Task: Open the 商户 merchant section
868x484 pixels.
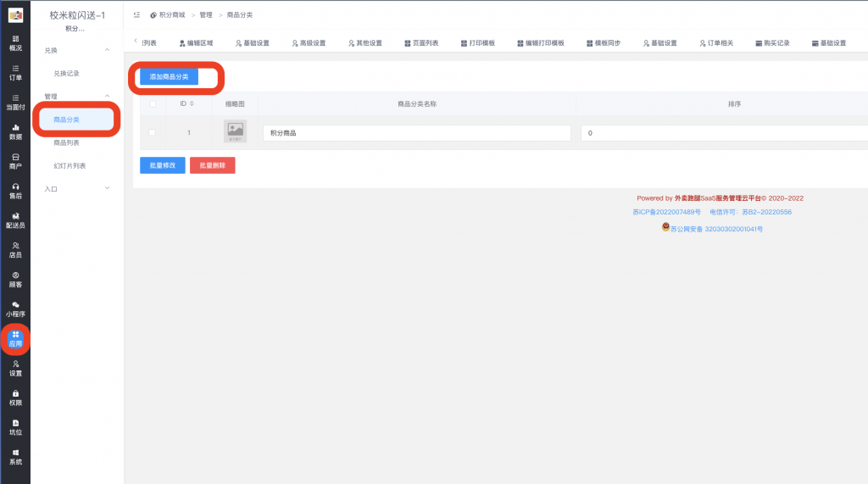Action: (15, 161)
